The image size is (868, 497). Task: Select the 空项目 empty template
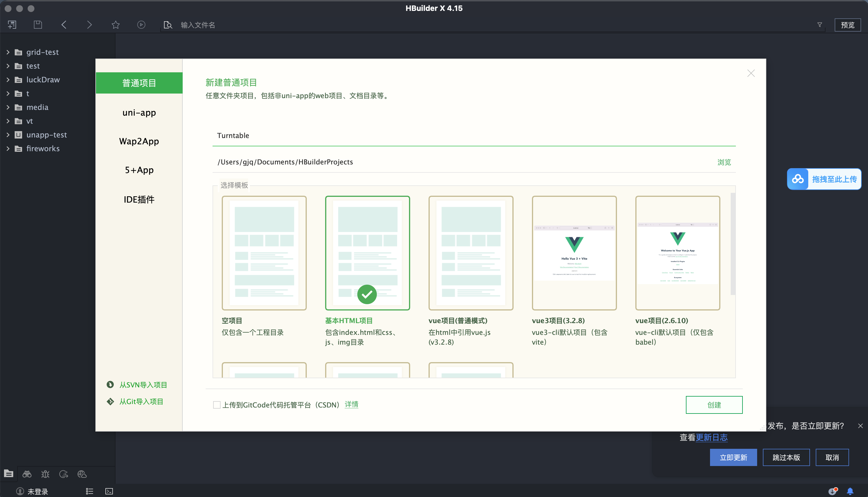click(x=264, y=253)
